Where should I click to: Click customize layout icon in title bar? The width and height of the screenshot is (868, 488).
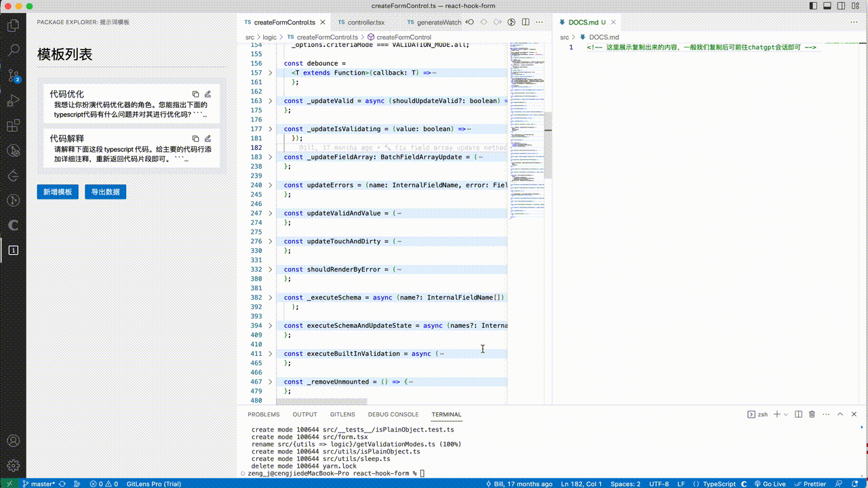pos(856,6)
